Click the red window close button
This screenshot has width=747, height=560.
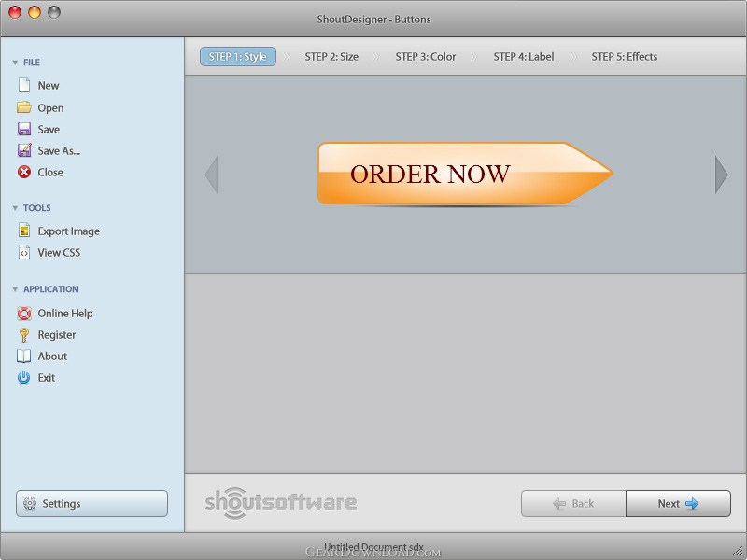coord(15,12)
